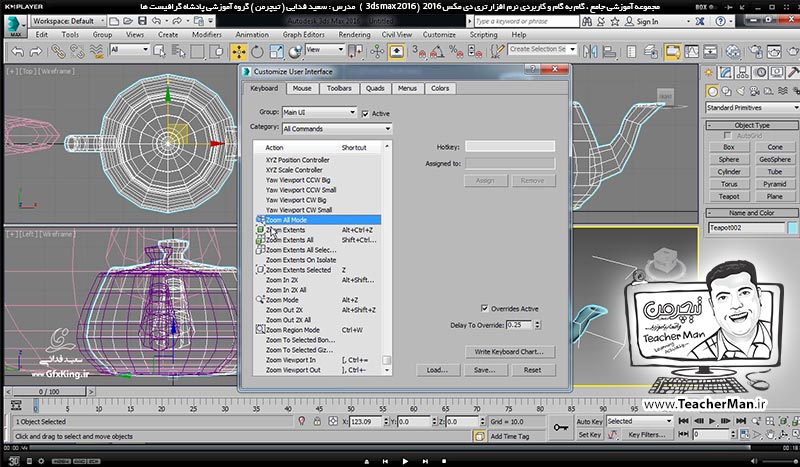The image size is (800, 467).
Task: Open the Category dropdown showing All Commands
Action: [x=337, y=129]
